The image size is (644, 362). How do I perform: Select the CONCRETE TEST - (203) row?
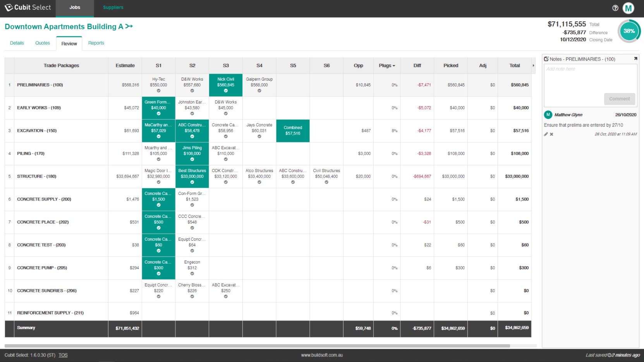click(268, 245)
